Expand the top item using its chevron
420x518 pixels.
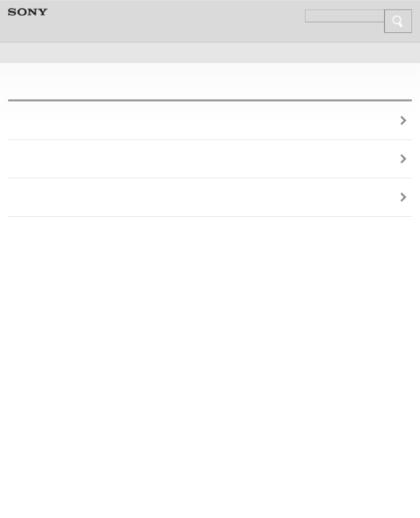point(403,121)
